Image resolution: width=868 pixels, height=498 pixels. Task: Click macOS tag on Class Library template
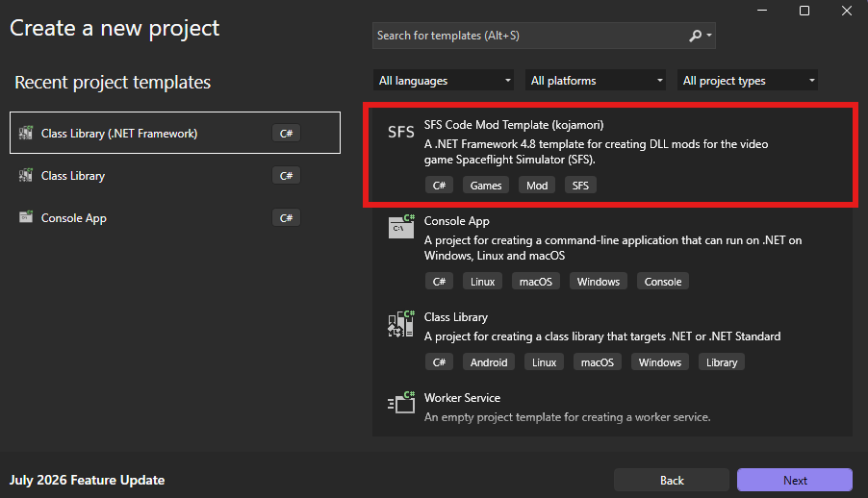click(598, 361)
